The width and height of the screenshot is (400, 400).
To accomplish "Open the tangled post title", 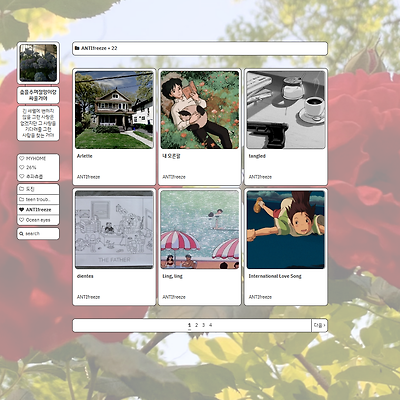I will click(x=257, y=156).
